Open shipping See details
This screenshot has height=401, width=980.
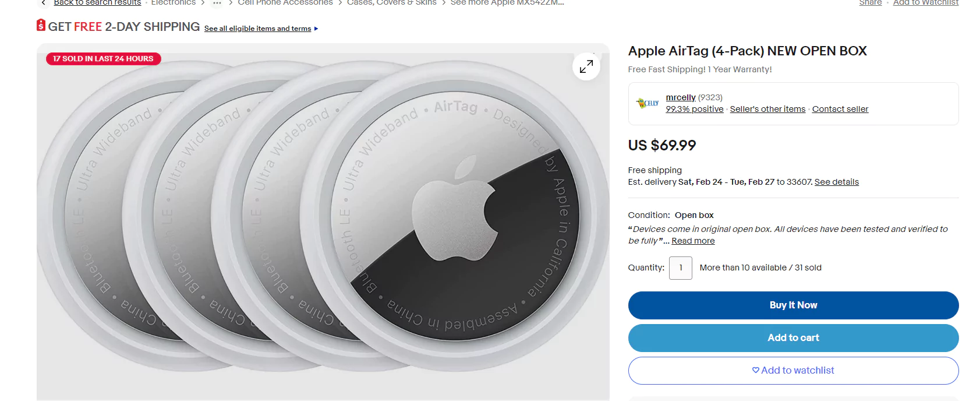click(x=836, y=181)
